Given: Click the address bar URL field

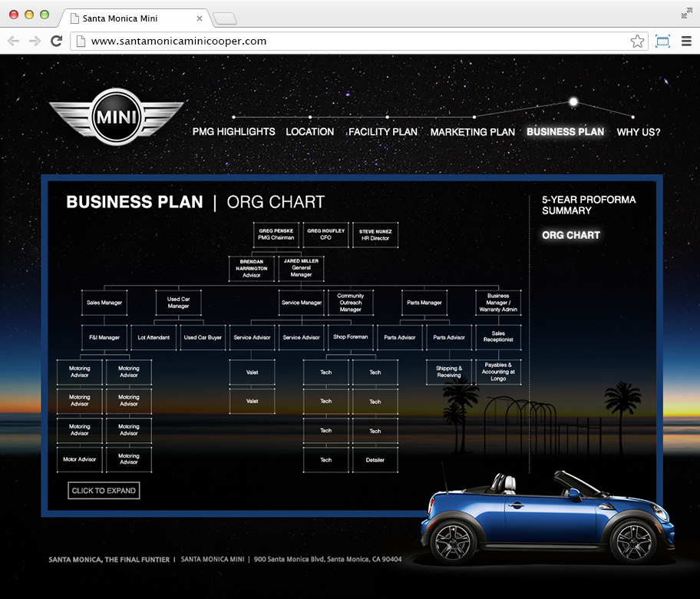Looking at the screenshot, I should click(359, 41).
